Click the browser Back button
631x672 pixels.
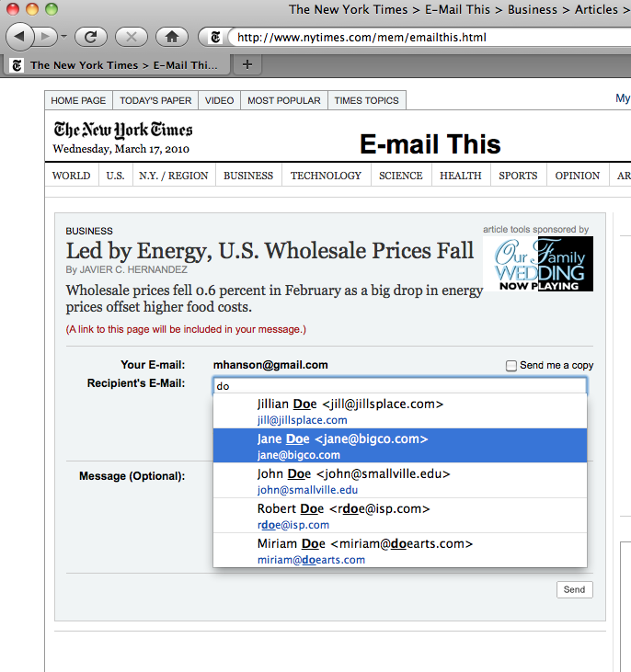[20, 37]
